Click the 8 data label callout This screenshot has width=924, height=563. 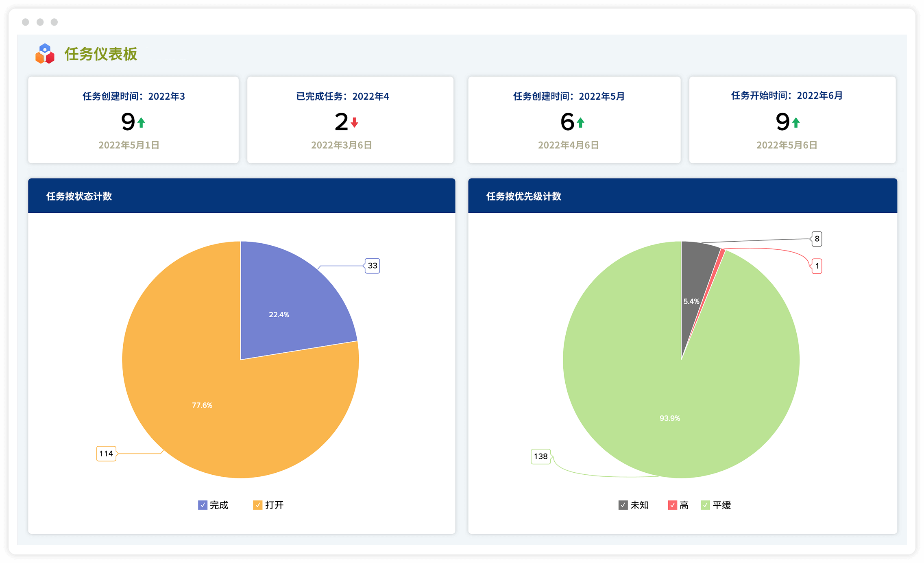pyautogui.click(x=817, y=239)
